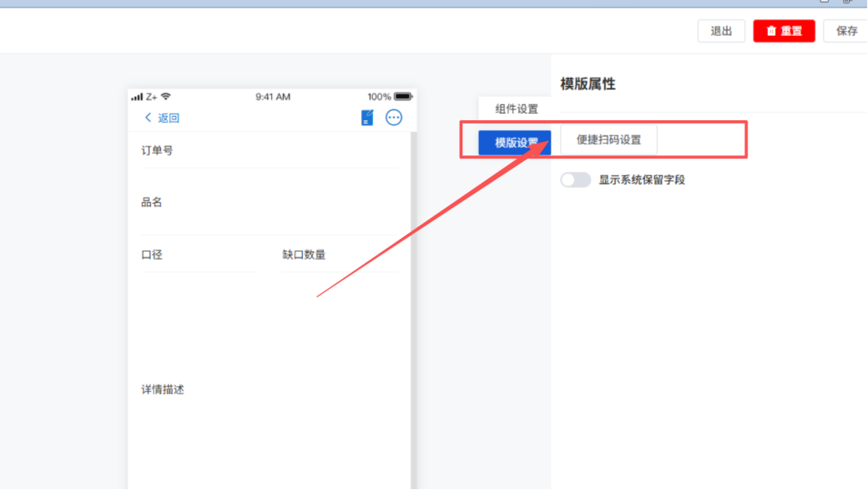Select the 模版设置 tab
Viewport: 868px width, 490px height.
[514, 143]
